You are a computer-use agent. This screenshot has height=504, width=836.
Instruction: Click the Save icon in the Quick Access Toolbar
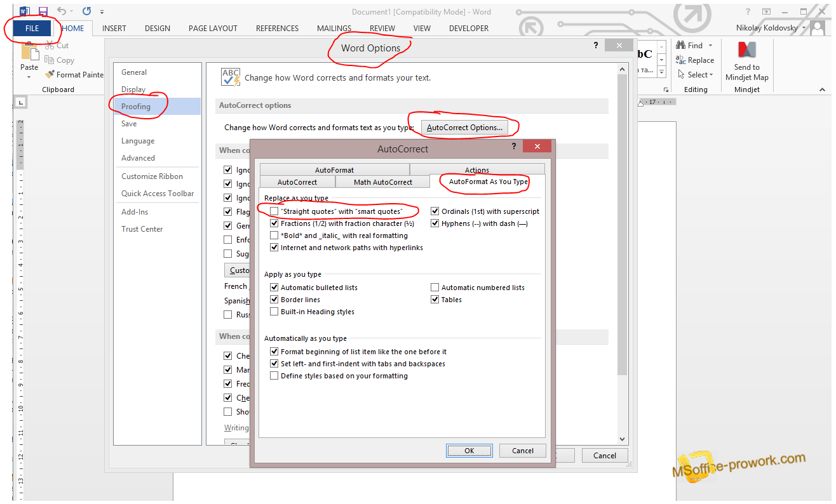click(x=43, y=11)
